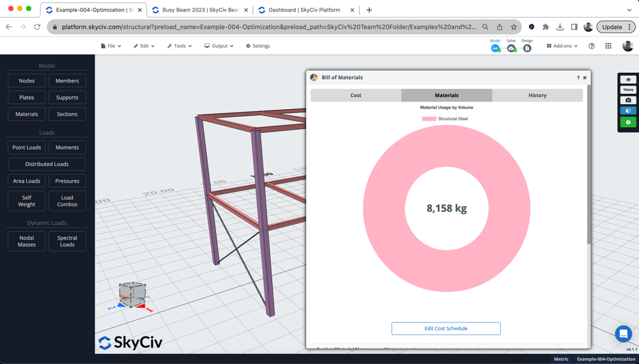The height and width of the screenshot is (364, 639).
Task: Bookmark this page with star icon
Action: (514, 27)
